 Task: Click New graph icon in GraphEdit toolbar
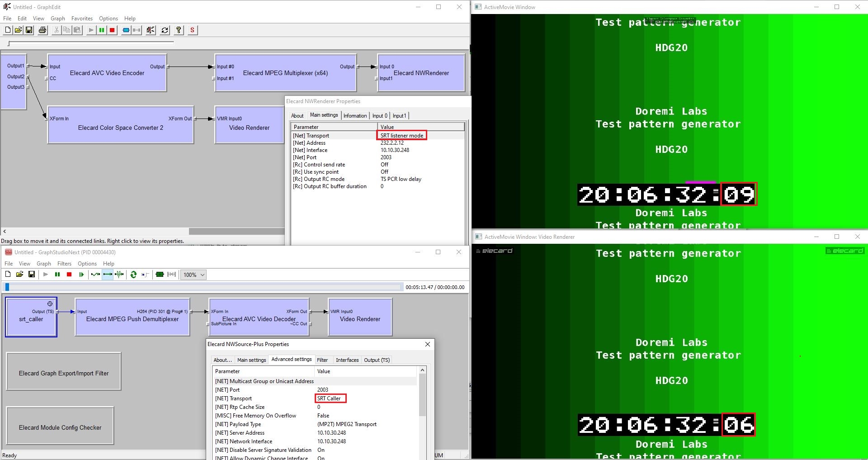point(8,30)
